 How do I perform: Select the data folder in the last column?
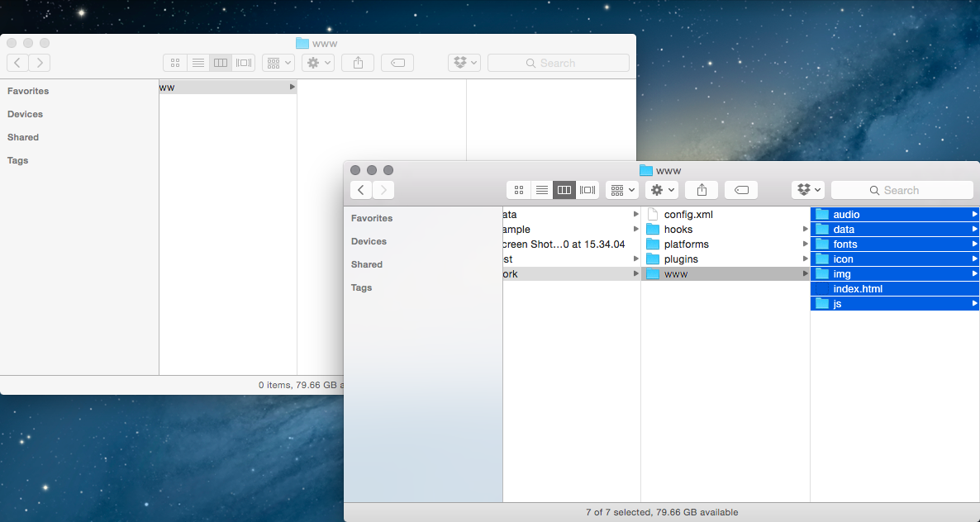(x=895, y=229)
